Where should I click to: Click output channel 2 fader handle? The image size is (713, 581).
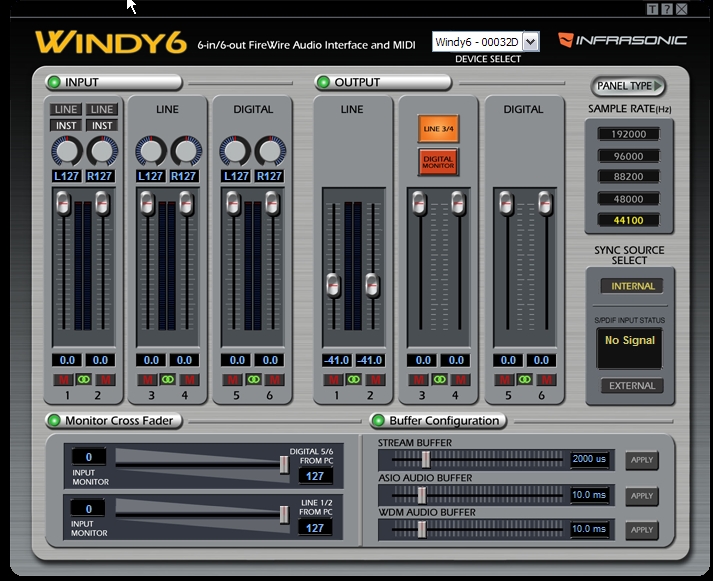coord(372,286)
